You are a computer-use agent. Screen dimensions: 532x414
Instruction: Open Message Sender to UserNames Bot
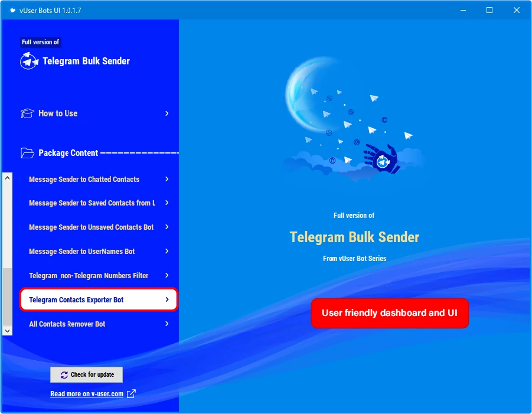tap(99, 252)
